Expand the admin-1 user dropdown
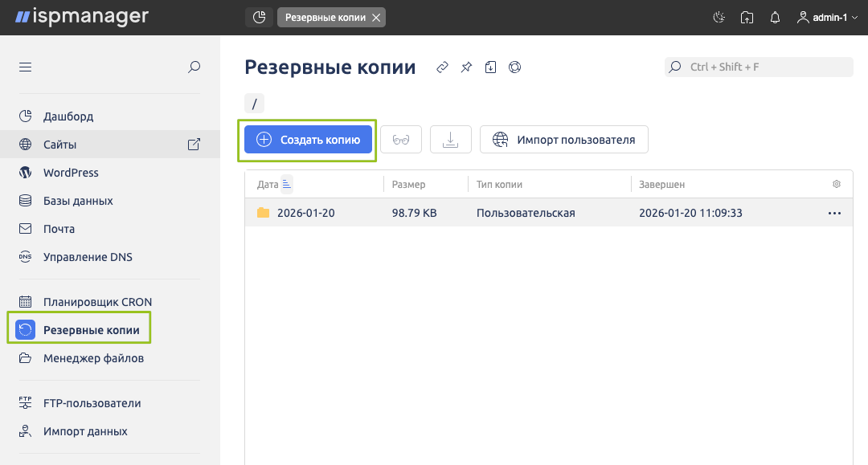This screenshot has height=465, width=868. [827, 17]
